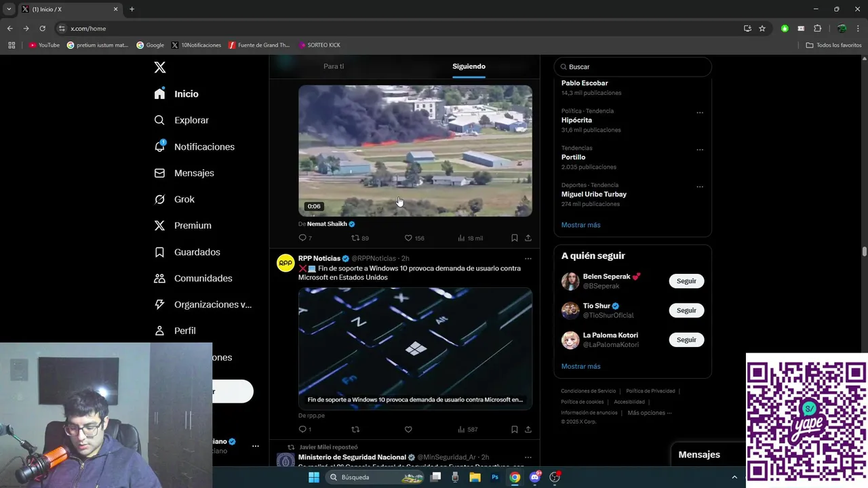Open Chrome apps grid in bookmarks bar
The image size is (868, 488).
point(12,45)
